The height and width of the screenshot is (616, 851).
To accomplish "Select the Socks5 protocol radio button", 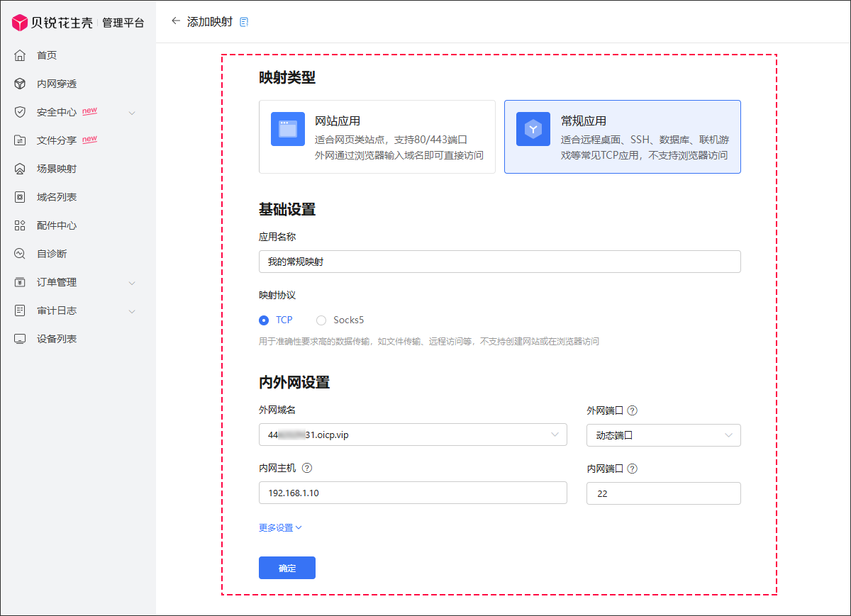I will [321, 320].
